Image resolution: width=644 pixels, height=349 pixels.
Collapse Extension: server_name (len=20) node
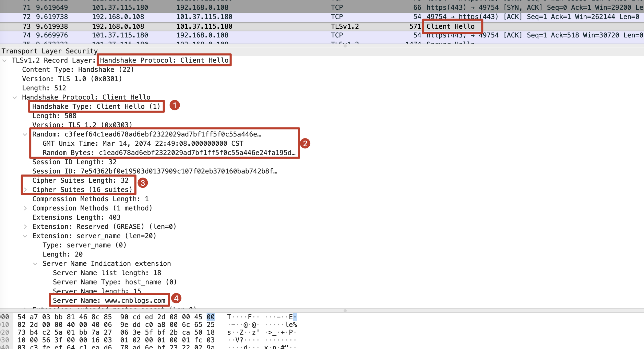(x=25, y=236)
